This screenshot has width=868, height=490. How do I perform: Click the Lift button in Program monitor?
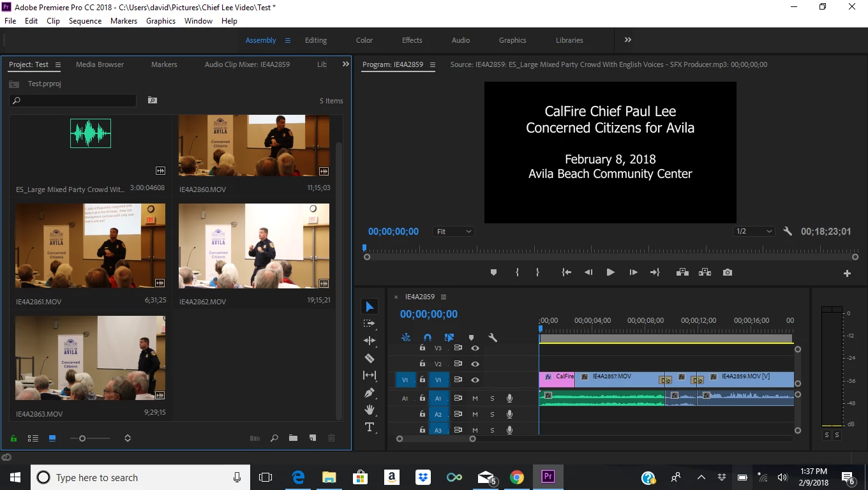tap(682, 272)
